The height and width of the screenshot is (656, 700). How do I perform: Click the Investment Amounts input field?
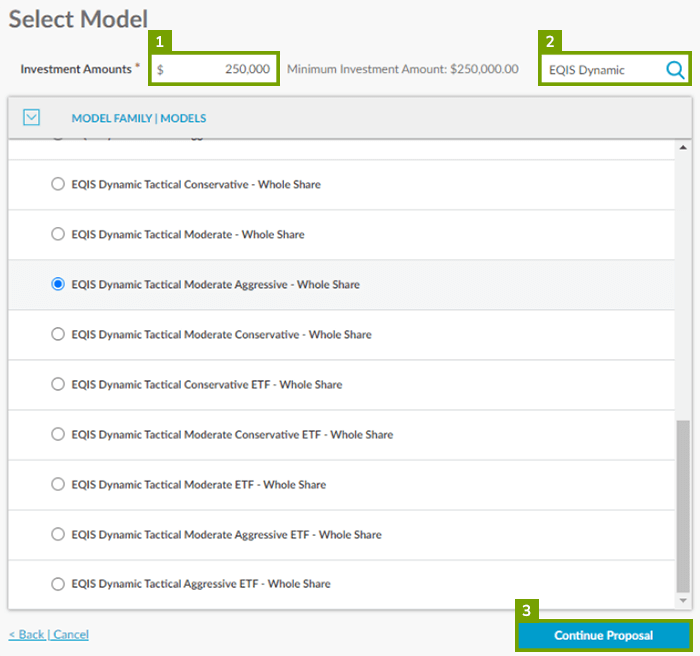214,69
